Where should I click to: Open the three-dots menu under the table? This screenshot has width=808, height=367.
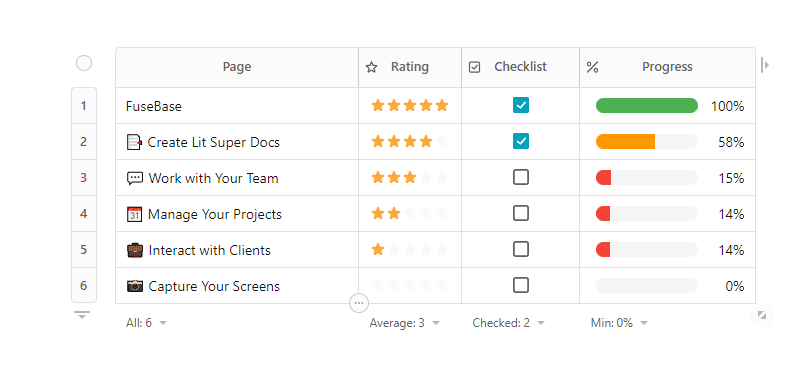click(359, 303)
